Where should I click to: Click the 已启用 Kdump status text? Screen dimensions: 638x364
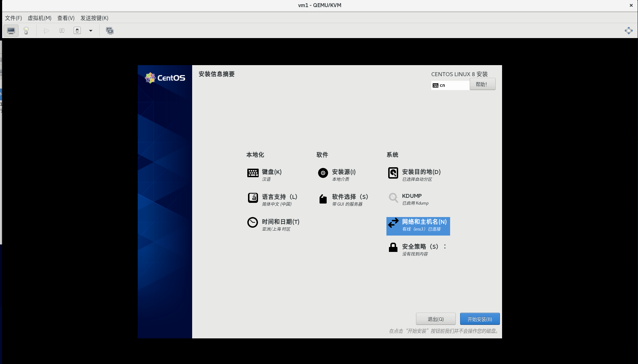[415, 203]
